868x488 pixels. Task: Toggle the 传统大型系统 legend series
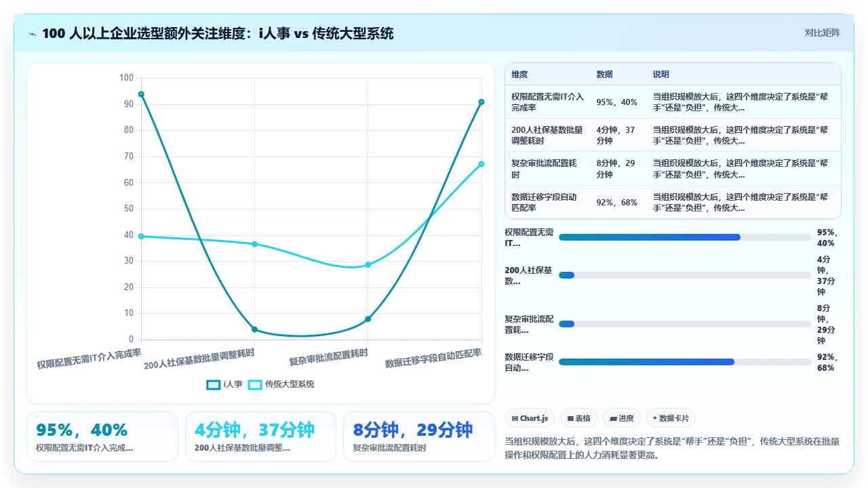[281, 384]
